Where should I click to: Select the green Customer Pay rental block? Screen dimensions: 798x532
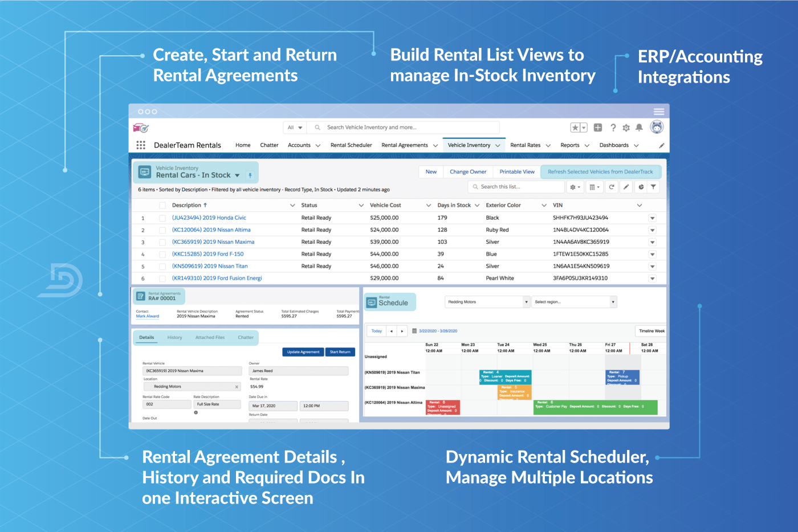coord(595,407)
